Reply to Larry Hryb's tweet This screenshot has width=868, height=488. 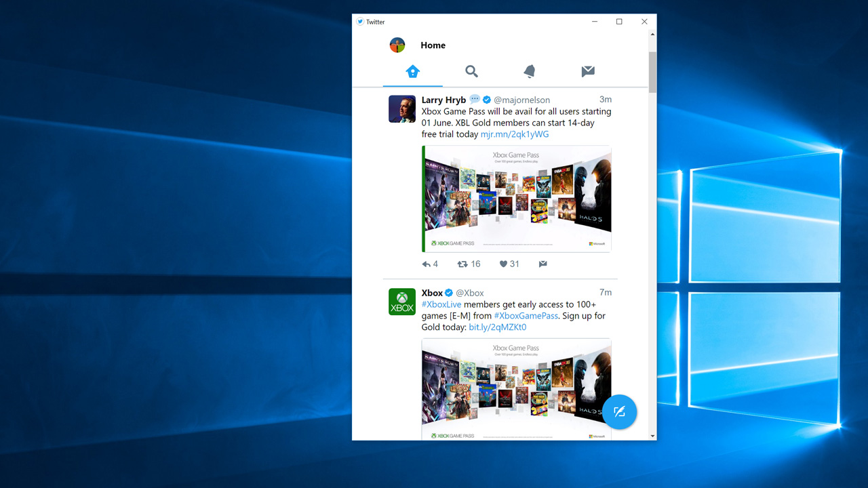pos(426,264)
